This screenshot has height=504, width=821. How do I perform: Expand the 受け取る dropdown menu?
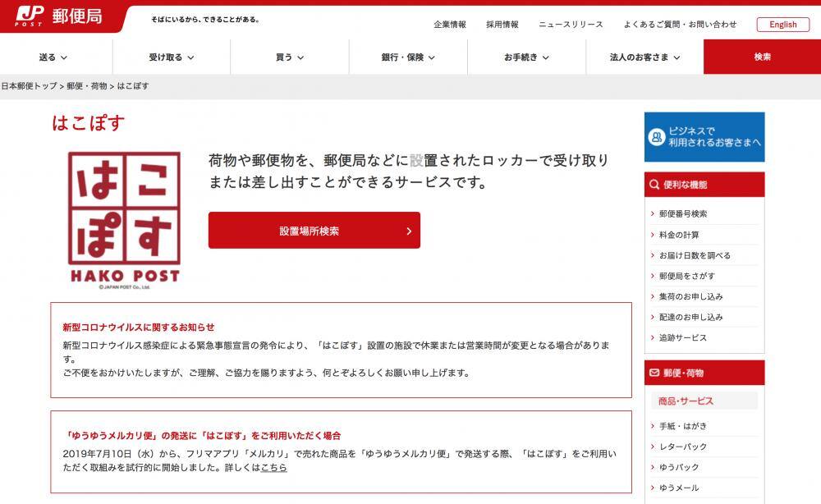pos(172,57)
